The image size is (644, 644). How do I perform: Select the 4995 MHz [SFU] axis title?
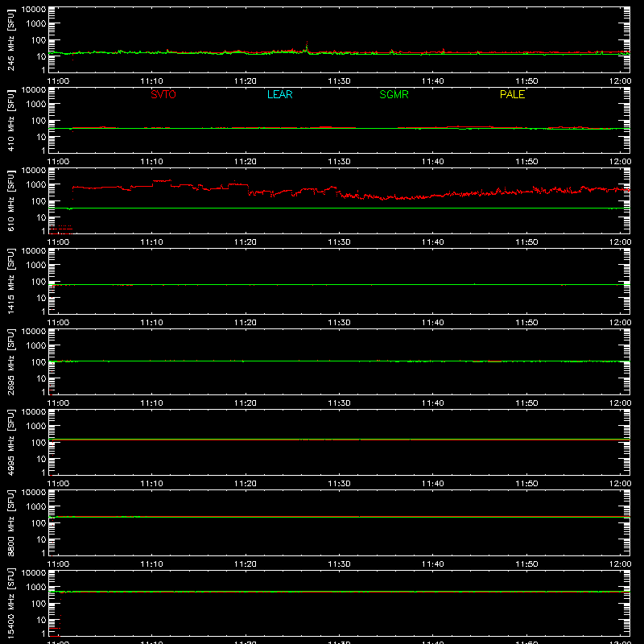[10, 443]
